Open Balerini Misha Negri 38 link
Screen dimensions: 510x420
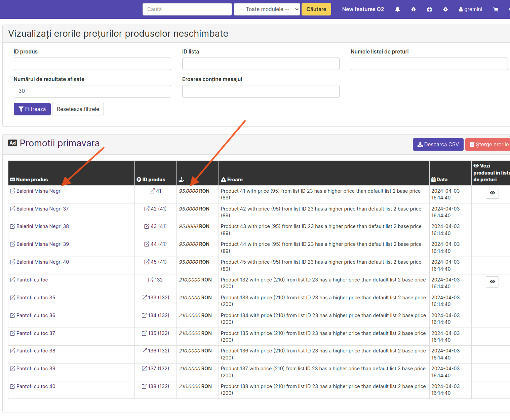pos(39,226)
